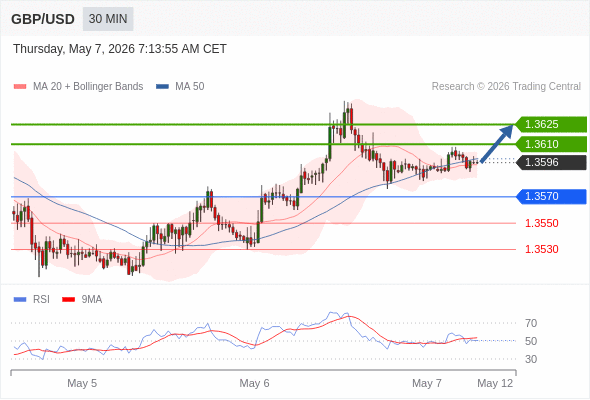Click the 1.3530 red support label
Viewport: 590px width, 400px height.
541,249
